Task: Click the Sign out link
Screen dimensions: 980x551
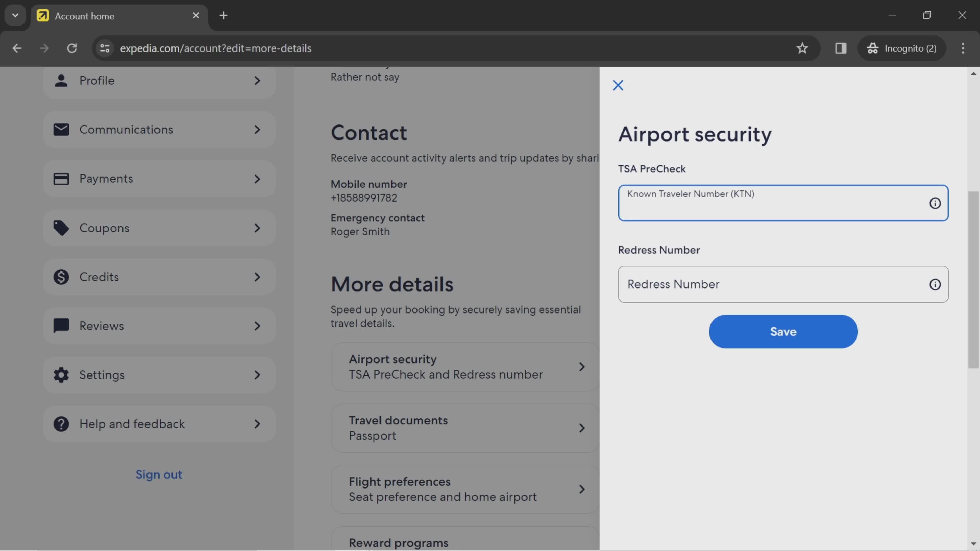Action: click(158, 474)
